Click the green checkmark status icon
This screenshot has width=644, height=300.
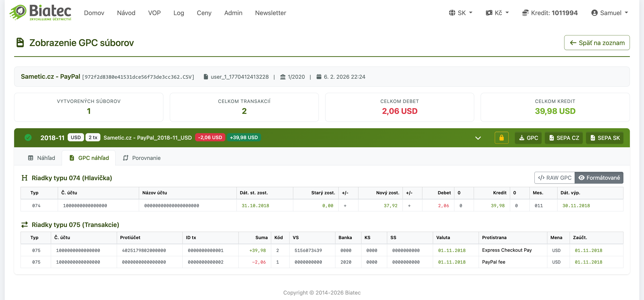click(x=28, y=138)
